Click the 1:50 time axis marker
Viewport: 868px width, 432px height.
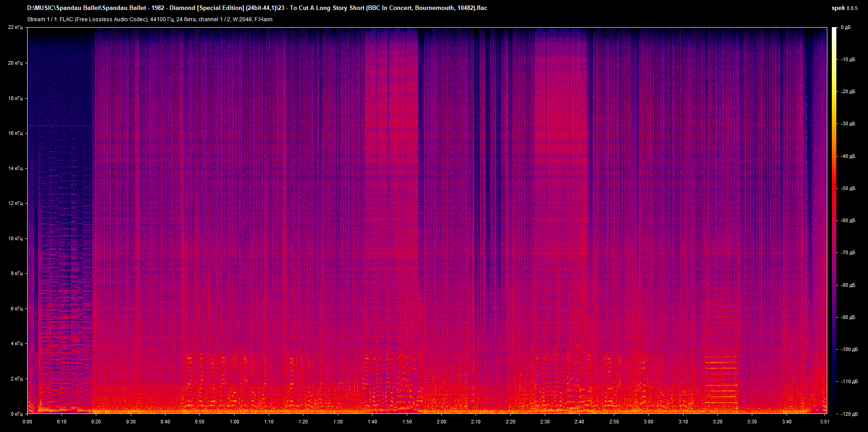[407, 422]
